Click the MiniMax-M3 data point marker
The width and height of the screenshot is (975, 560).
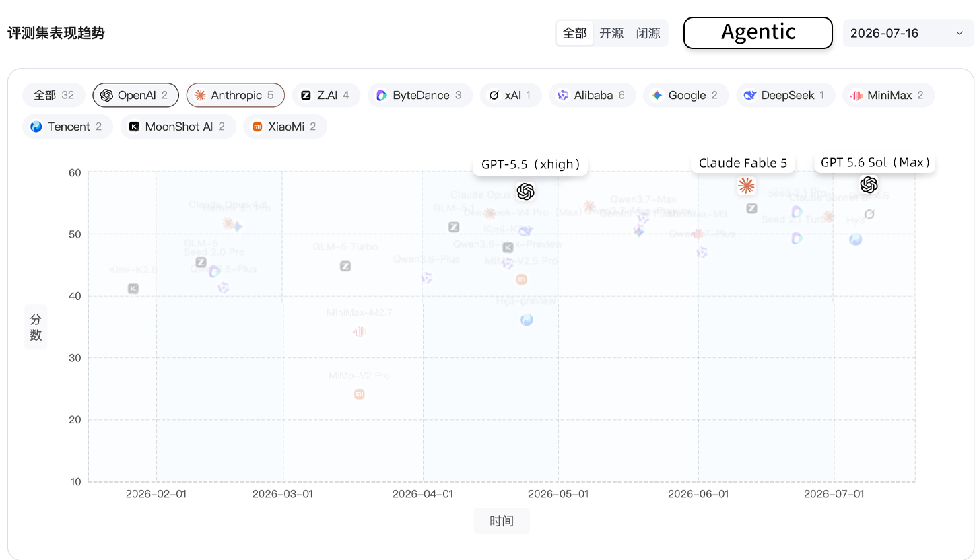coord(698,234)
